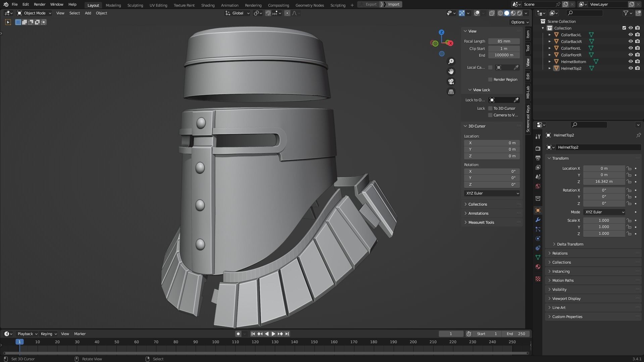This screenshot has height=362, width=644.
Task: Open the Playback popover in timeline
Action: pos(27,334)
